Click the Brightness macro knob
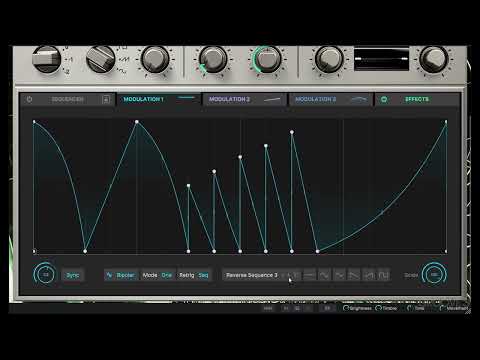Image resolution: width=480 pixels, height=360 pixels. (346, 308)
